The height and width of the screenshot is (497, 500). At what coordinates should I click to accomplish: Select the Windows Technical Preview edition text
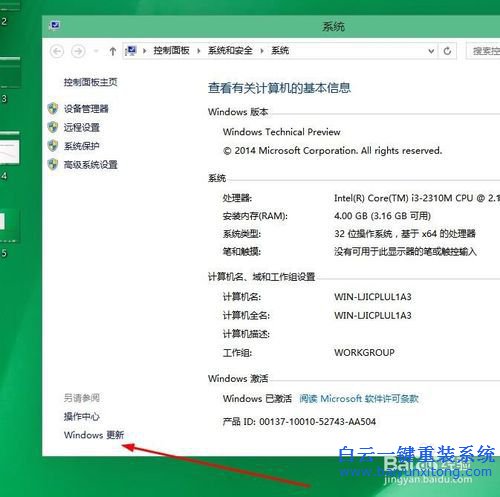(282, 132)
